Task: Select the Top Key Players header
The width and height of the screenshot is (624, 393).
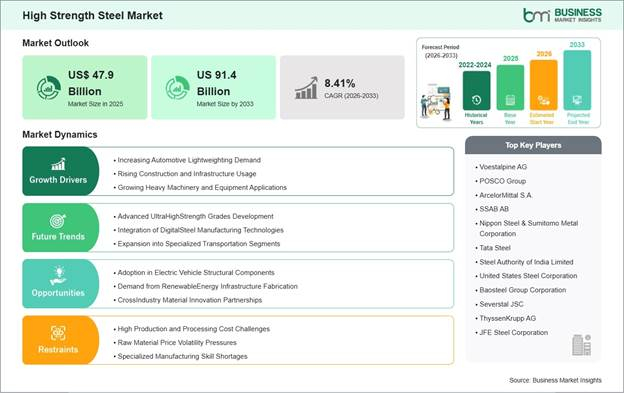Action: pyautogui.click(x=533, y=145)
